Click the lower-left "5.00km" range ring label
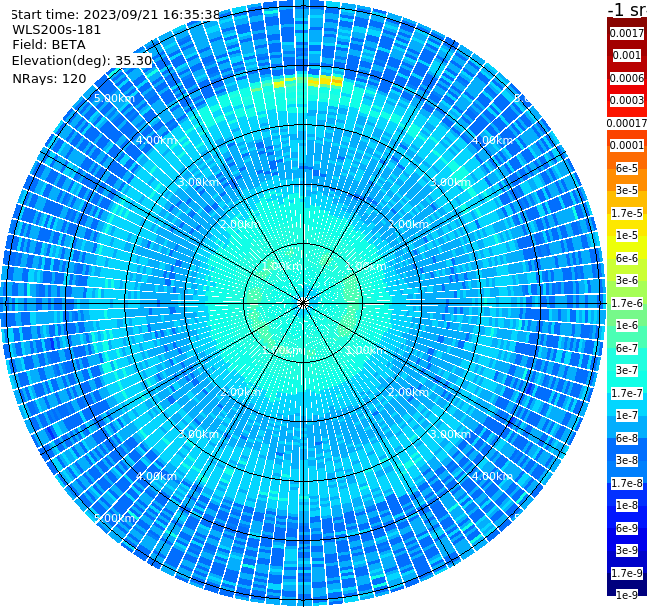This screenshot has width=647, height=607. [114, 518]
